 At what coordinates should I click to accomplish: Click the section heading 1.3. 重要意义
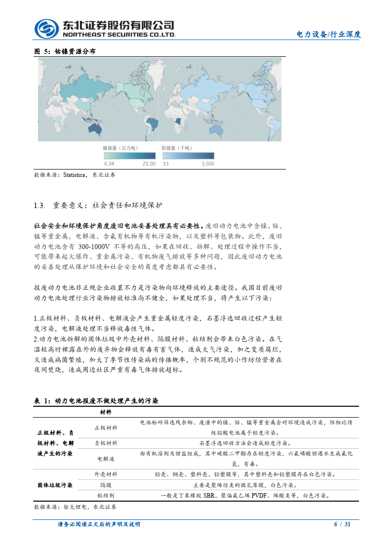(x=98, y=205)
